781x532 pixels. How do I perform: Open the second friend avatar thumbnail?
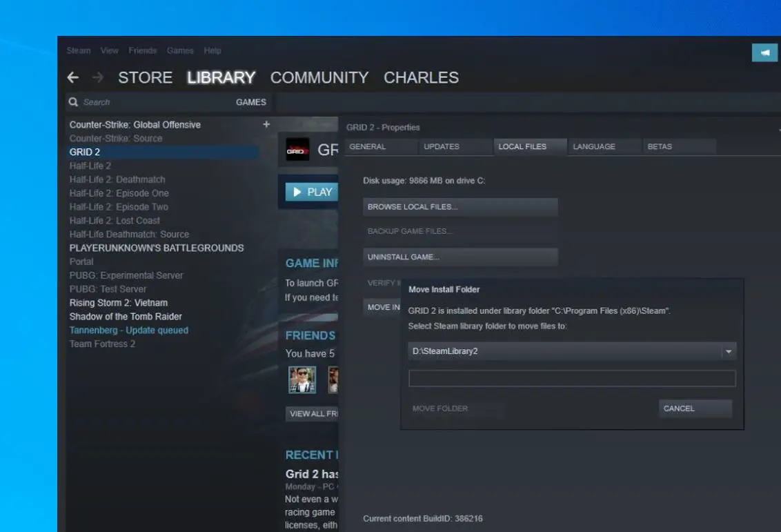[333, 380]
